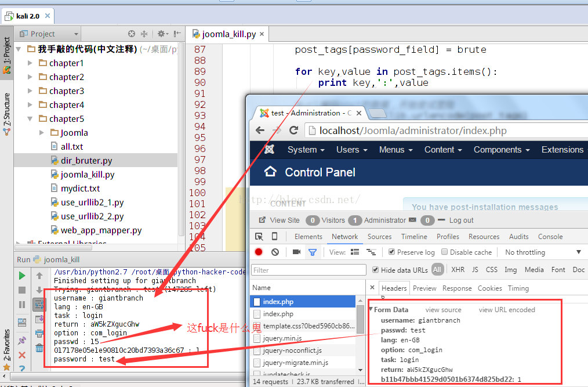Toggle DevTools device mode icon
The image size is (588, 387).
tap(274, 237)
